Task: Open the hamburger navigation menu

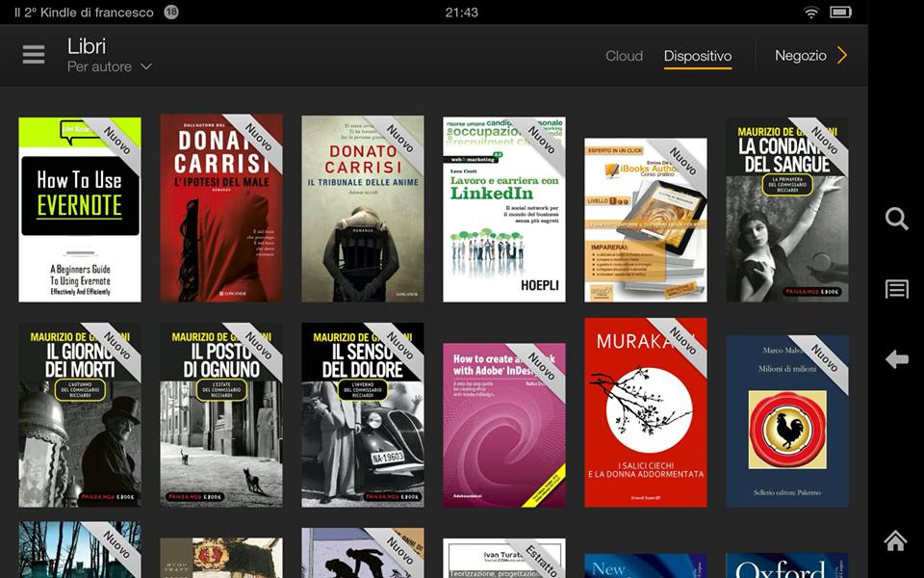Action: tap(34, 55)
